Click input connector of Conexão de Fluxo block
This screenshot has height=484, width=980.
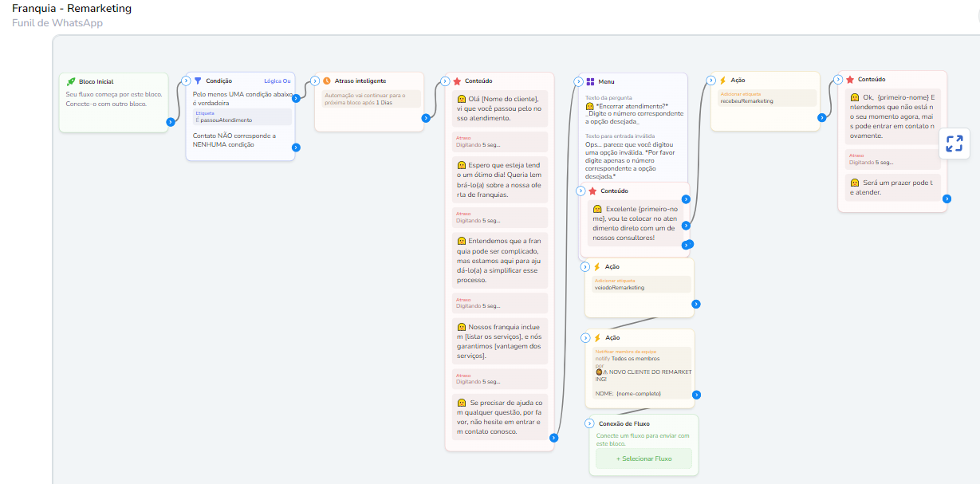589,423
